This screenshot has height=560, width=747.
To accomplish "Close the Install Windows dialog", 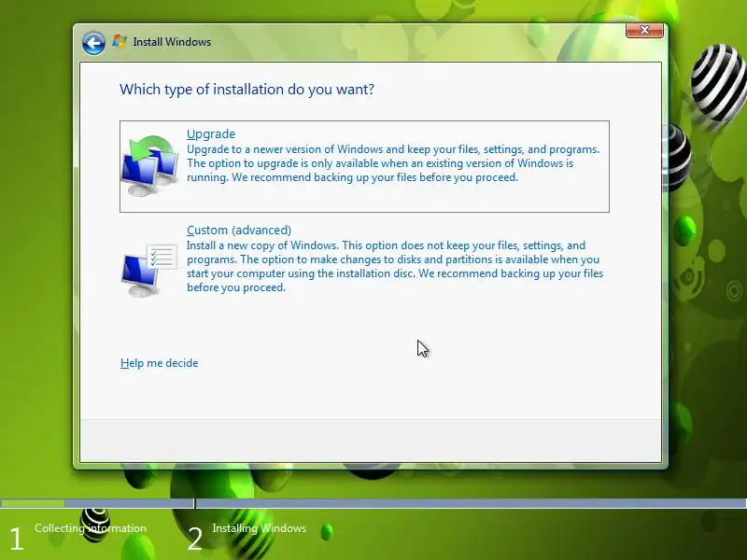I will click(644, 30).
